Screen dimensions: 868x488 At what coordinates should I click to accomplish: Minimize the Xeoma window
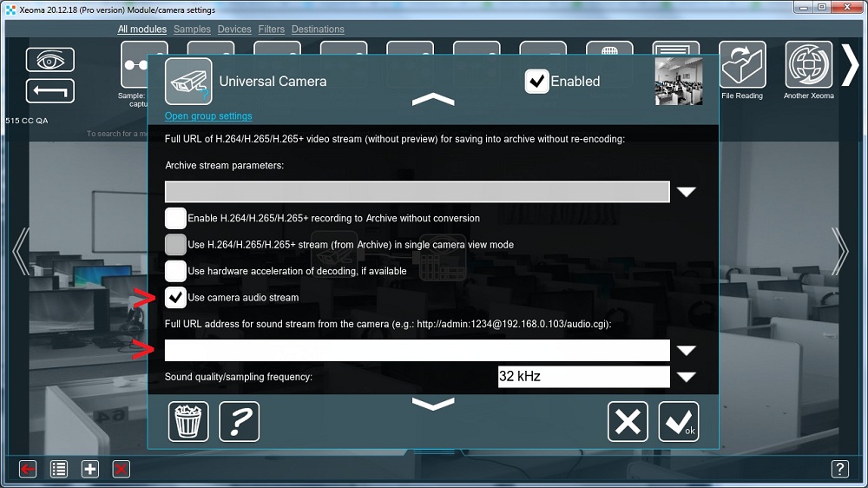click(803, 7)
